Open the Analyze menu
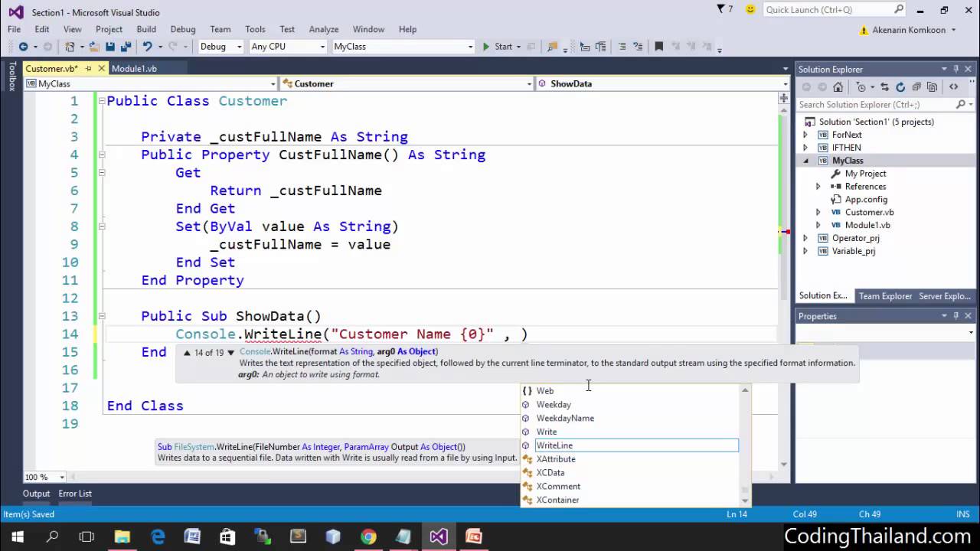The width and height of the screenshot is (980, 551). click(x=323, y=29)
